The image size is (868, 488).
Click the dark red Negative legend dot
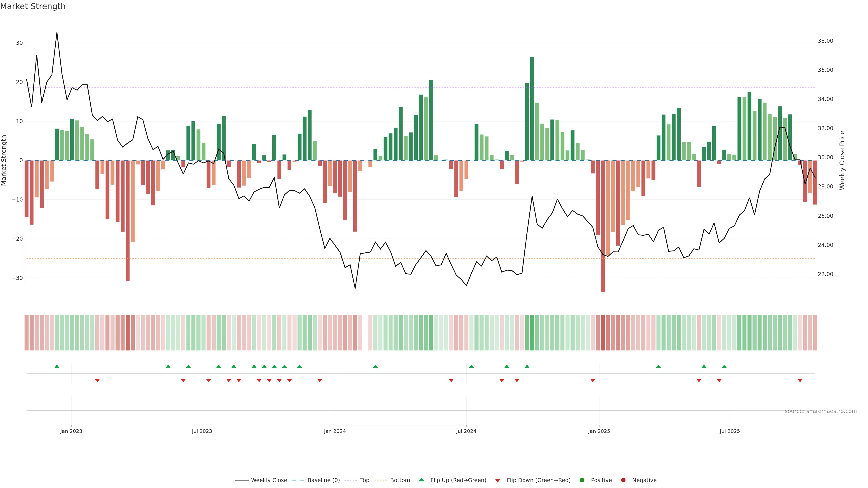[x=623, y=480]
